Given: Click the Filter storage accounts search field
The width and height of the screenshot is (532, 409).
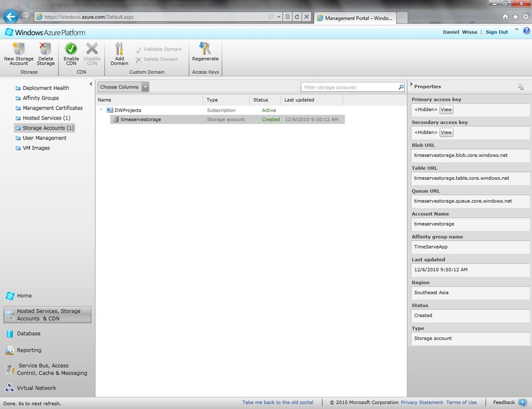Looking at the screenshot, I should [349, 87].
